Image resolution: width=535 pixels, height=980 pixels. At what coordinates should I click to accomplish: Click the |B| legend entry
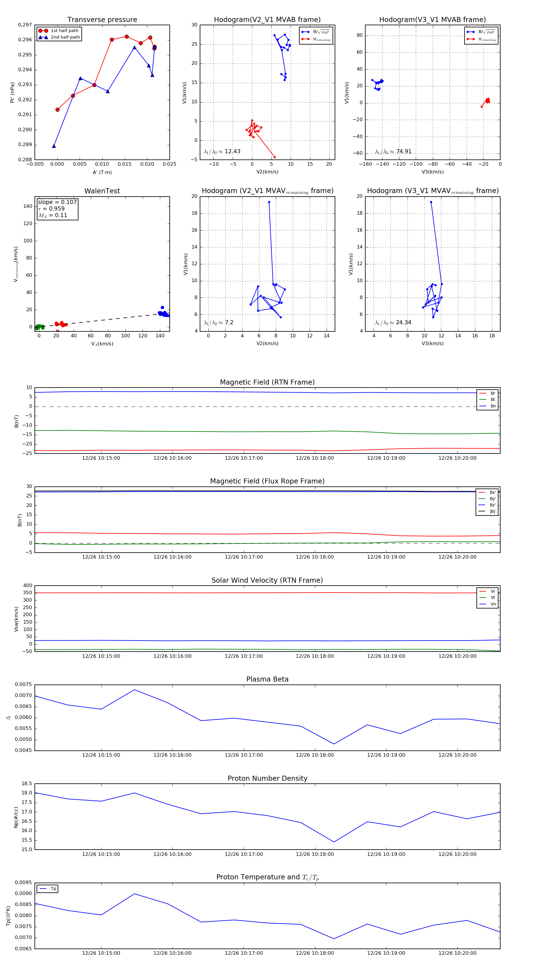coord(487,511)
